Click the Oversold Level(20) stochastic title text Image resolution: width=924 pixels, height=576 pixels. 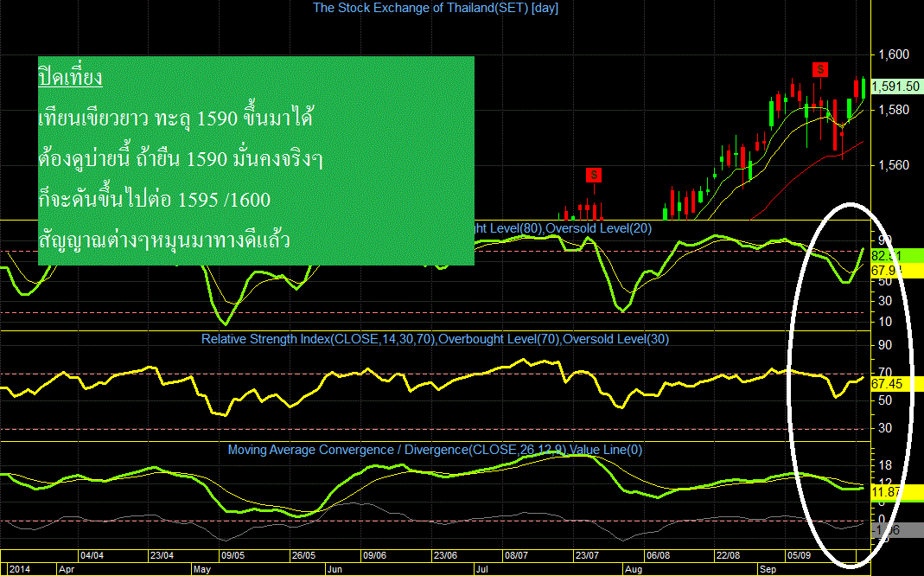pos(600,228)
